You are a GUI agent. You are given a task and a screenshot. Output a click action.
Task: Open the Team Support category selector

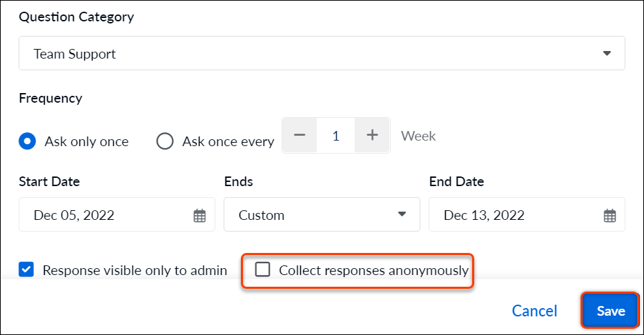[322, 53]
